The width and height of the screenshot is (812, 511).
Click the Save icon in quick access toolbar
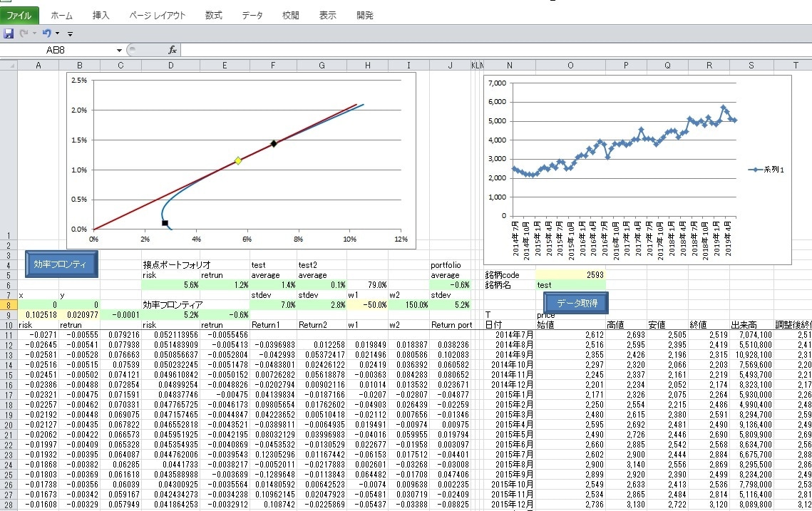[9, 33]
